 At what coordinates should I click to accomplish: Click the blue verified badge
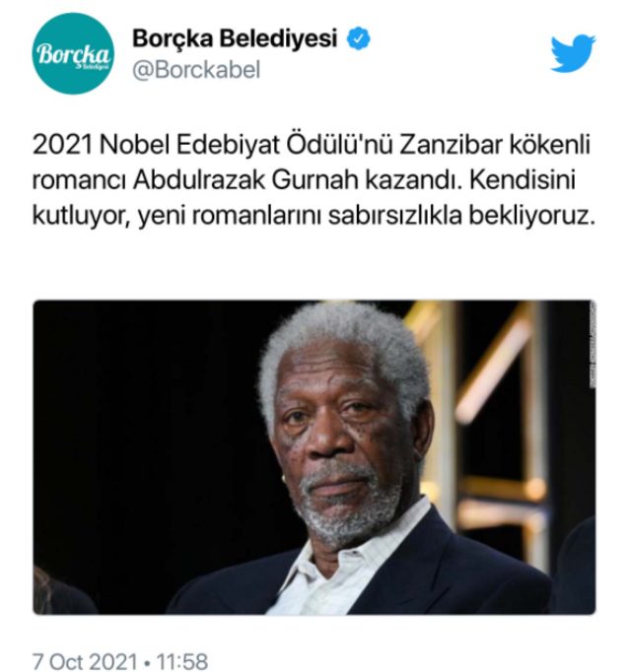pos(358,38)
